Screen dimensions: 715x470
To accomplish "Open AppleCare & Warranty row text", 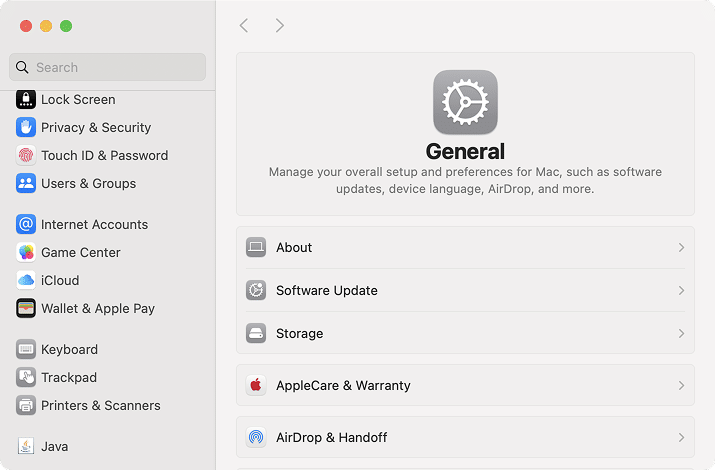I will (x=343, y=386).
